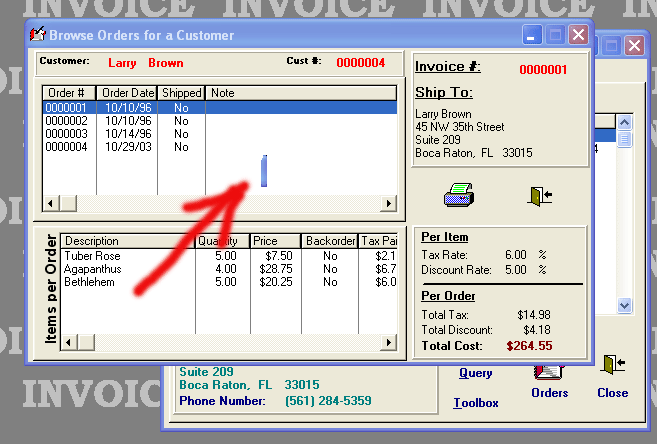Click the Order Date column header
Viewport: 657px width, 444px height.
(x=127, y=93)
